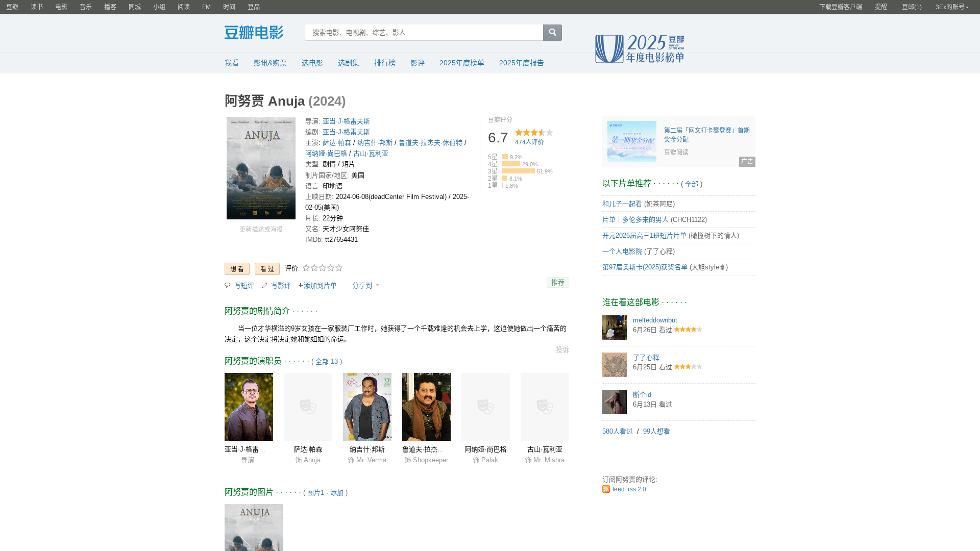Open FM in the top bar
The width and height of the screenshot is (980, 551).
click(x=206, y=7)
